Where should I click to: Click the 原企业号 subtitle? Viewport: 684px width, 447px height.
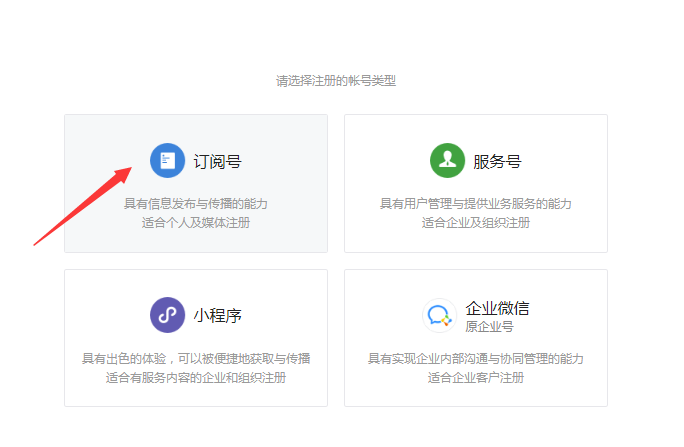click(489, 327)
